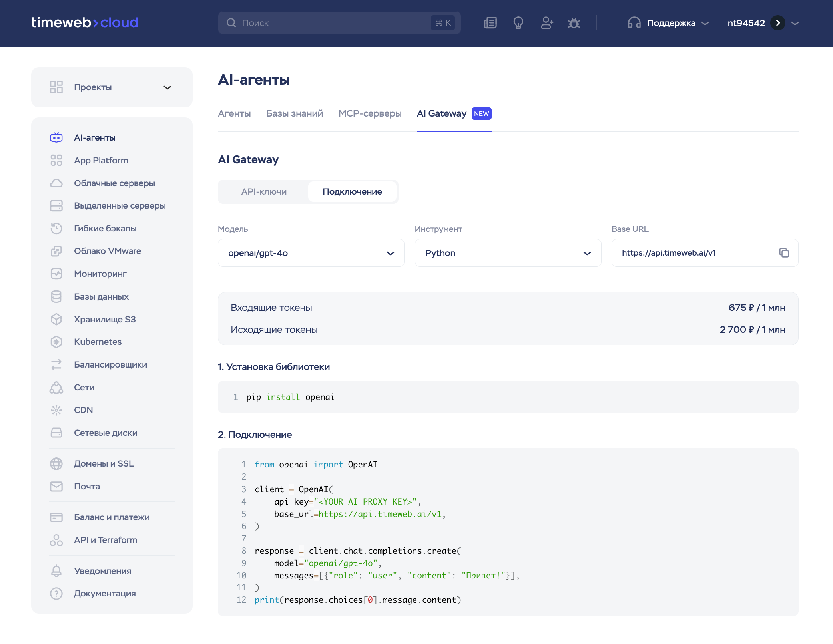Click the Kubernetes sidebar icon

(x=56, y=342)
